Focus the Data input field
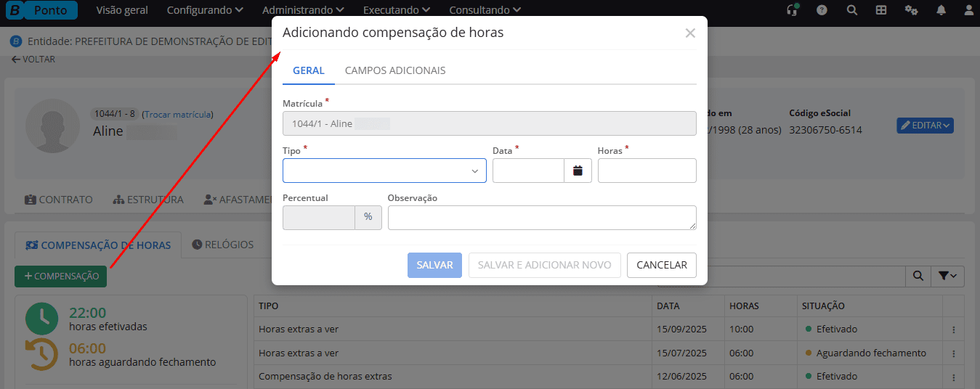 tap(528, 171)
